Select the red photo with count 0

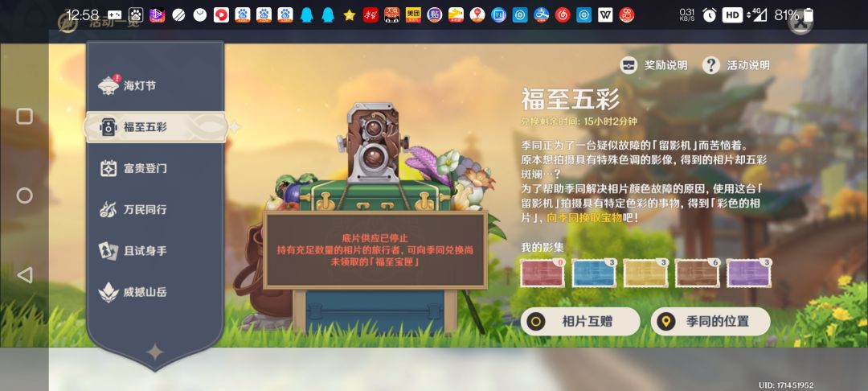[542, 273]
